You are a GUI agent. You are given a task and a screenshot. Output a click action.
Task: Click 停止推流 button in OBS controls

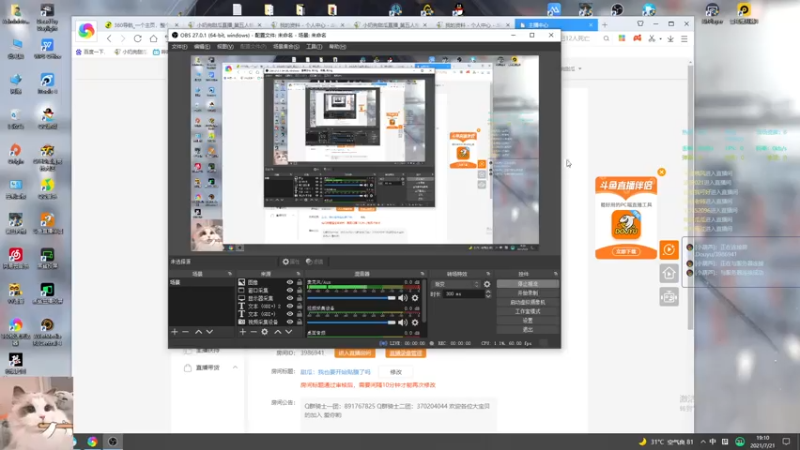coord(528,284)
